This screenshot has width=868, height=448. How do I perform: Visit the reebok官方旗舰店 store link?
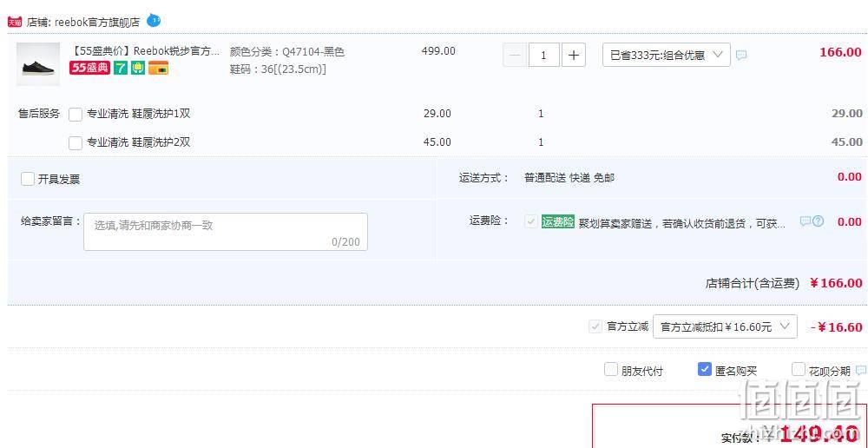point(97,23)
